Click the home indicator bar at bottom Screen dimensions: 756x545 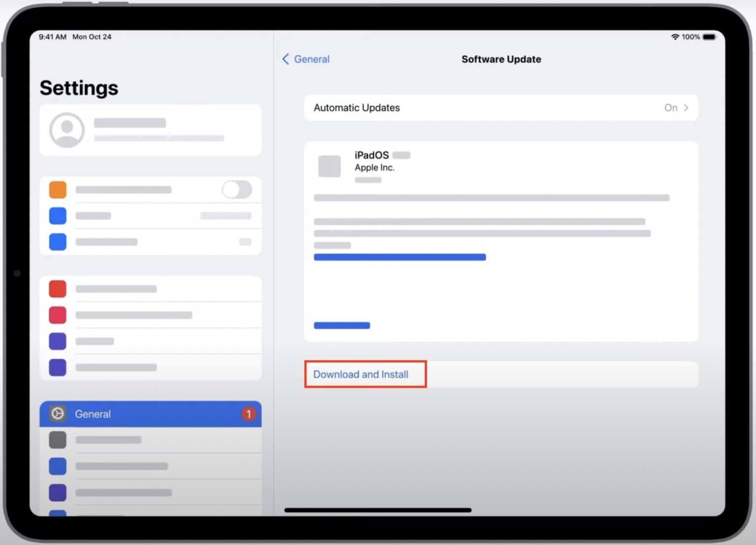pyautogui.click(x=378, y=510)
